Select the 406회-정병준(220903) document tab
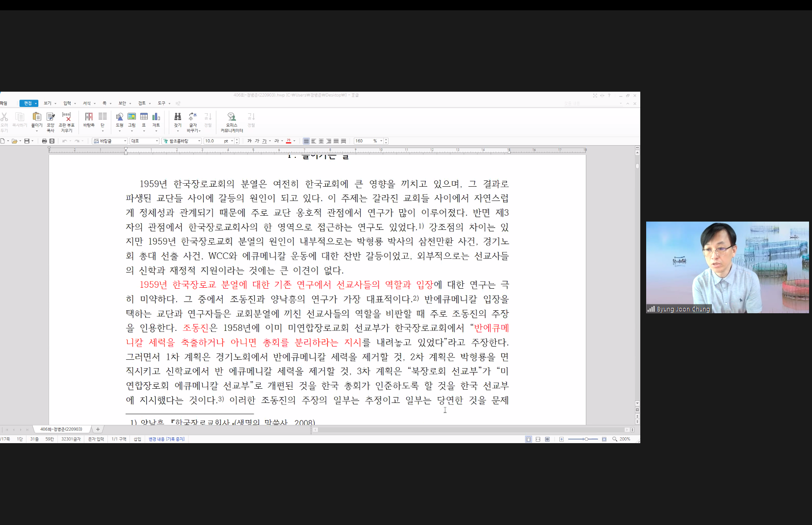812x525 pixels. click(x=61, y=429)
